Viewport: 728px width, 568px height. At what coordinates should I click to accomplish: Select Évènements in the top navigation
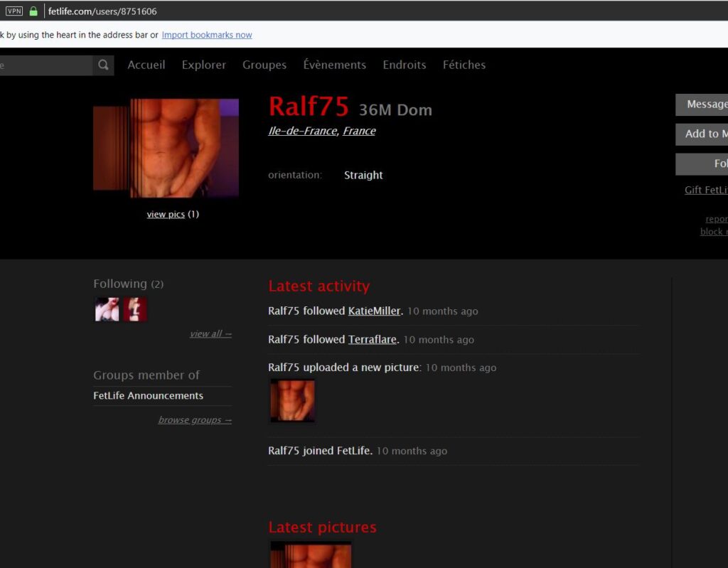335,65
